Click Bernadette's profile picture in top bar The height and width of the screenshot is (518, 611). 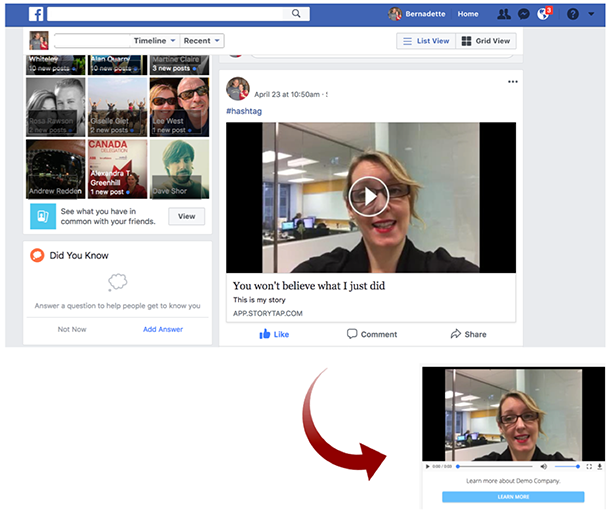[395, 14]
